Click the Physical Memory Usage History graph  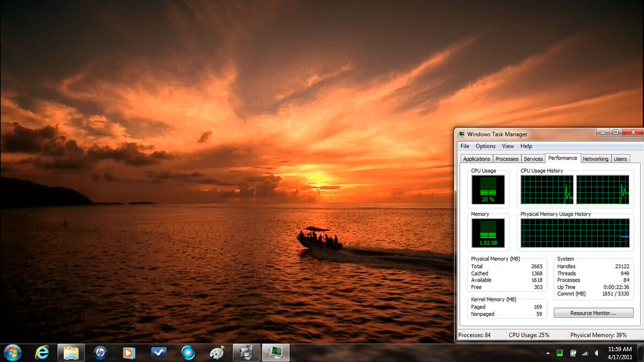pyautogui.click(x=575, y=233)
